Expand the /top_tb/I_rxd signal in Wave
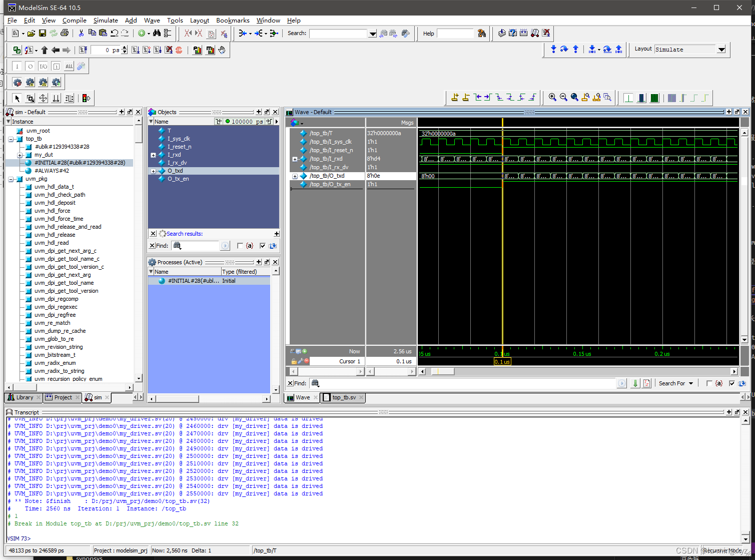The height and width of the screenshot is (560, 755). [295, 159]
